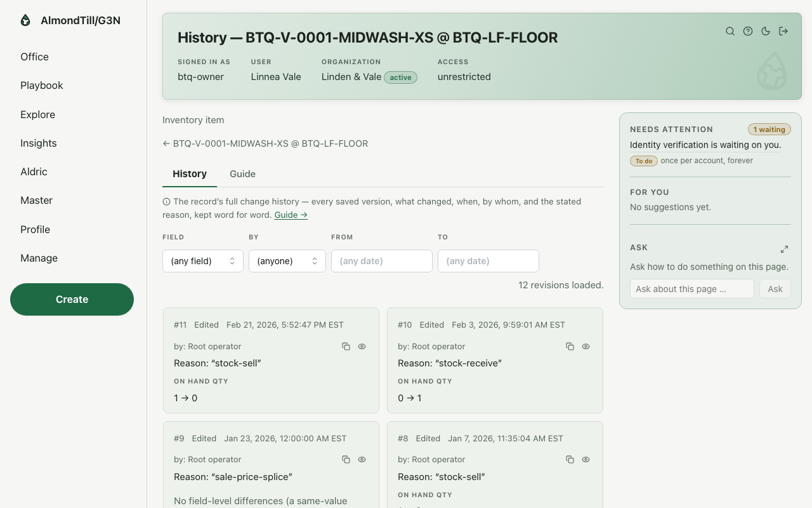Copy revision #9 using its copy icon
The width and height of the screenshot is (812, 508).
[346, 460]
